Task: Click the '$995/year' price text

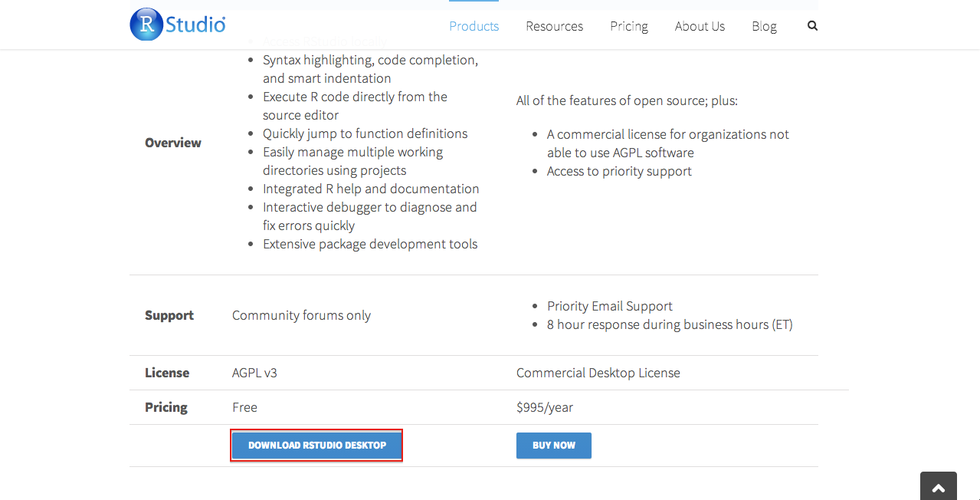Action: pyautogui.click(x=545, y=407)
